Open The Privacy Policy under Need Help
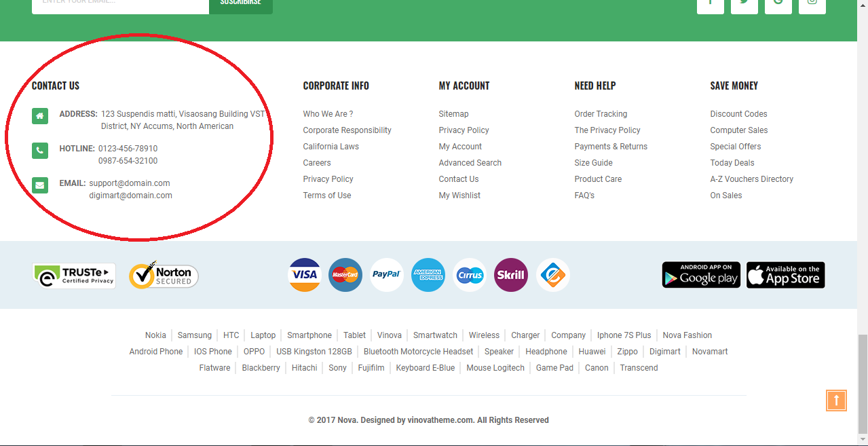 click(x=607, y=130)
